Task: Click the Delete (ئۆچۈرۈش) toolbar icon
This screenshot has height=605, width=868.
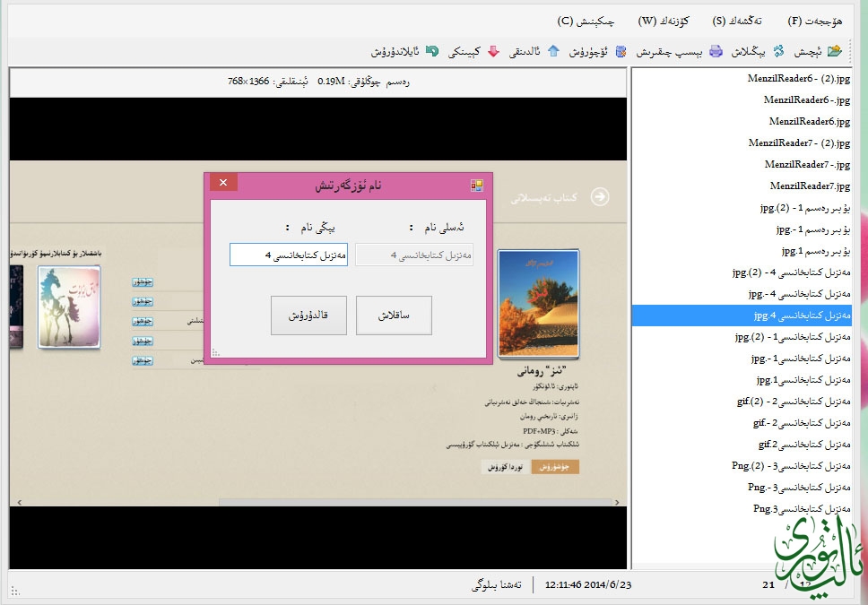Action: coord(621,51)
